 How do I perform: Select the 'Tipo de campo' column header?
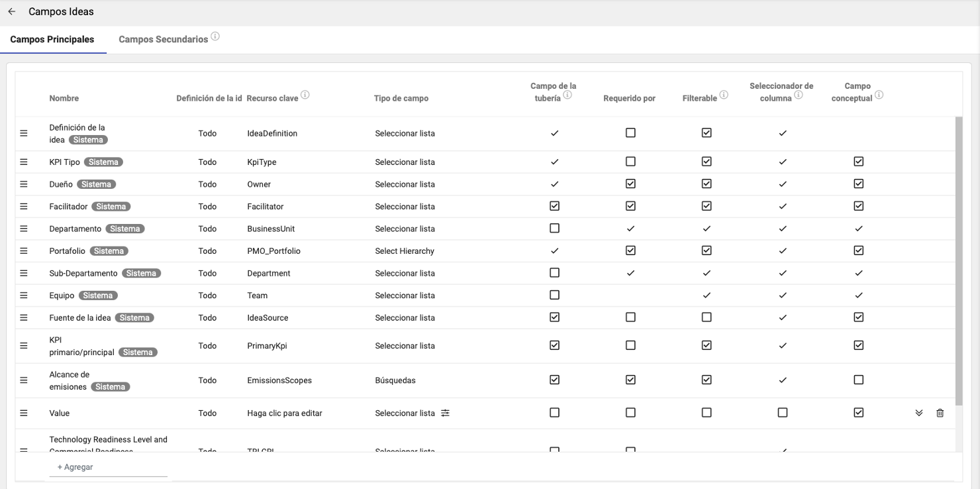pyautogui.click(x=401, y=98)
